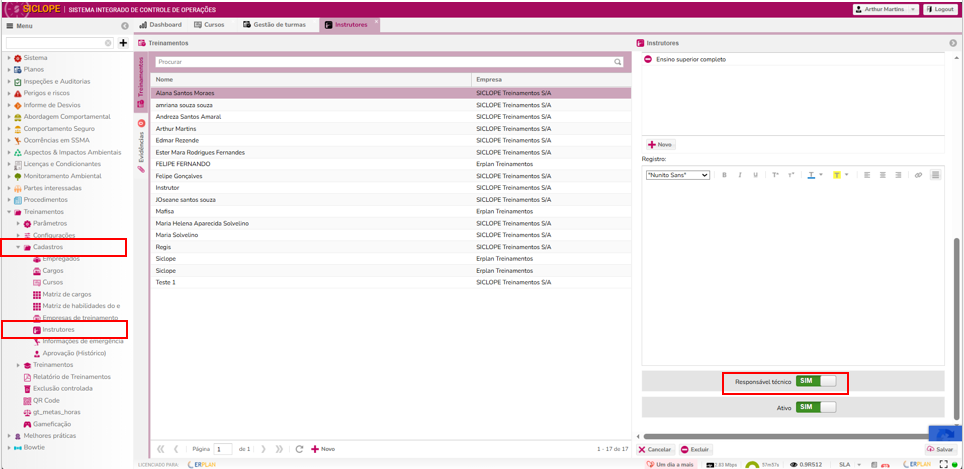Collapse the Menu sidebar panel
Screen dimensions: 964x469
(x=124, y=25)
